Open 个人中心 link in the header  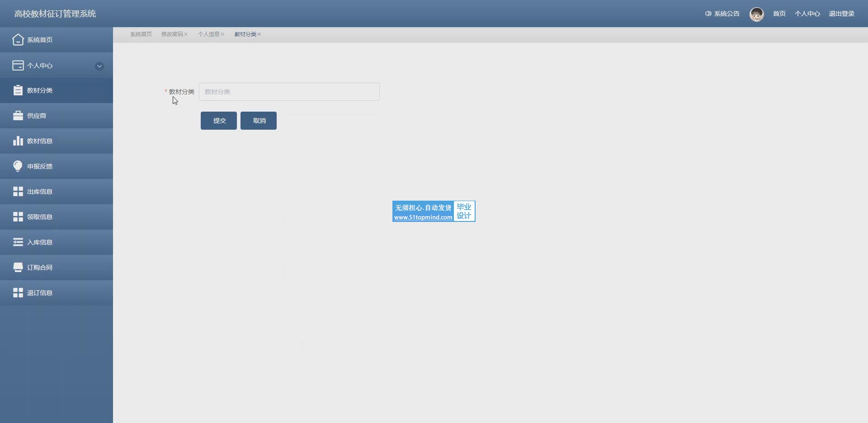point(807,14)
